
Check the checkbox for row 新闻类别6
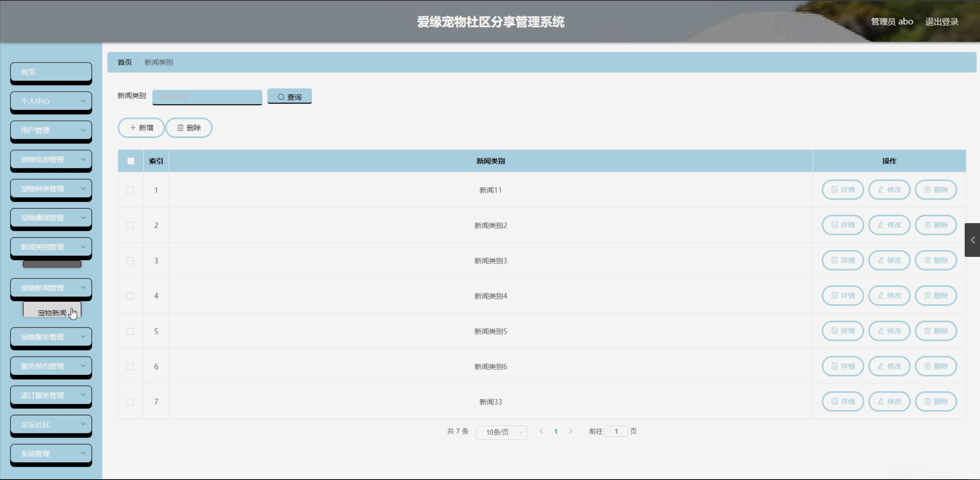130,367
